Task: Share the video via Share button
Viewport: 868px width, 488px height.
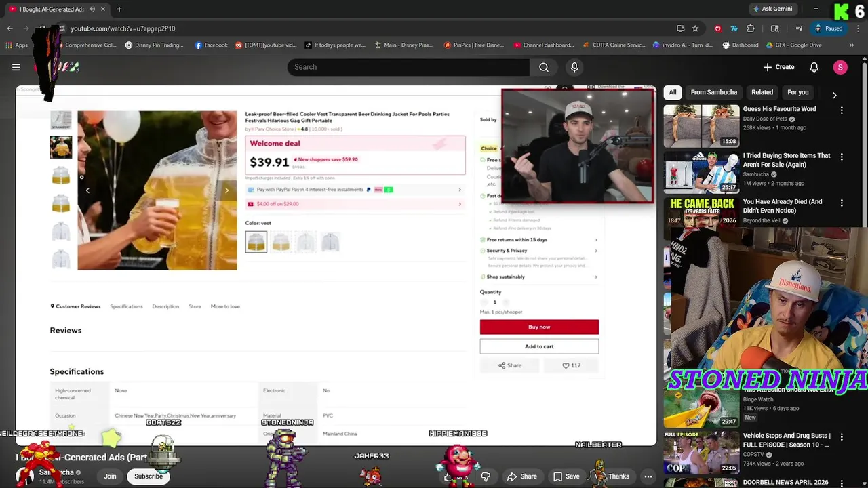Action: pyautogui.click(x=522, y=476)
